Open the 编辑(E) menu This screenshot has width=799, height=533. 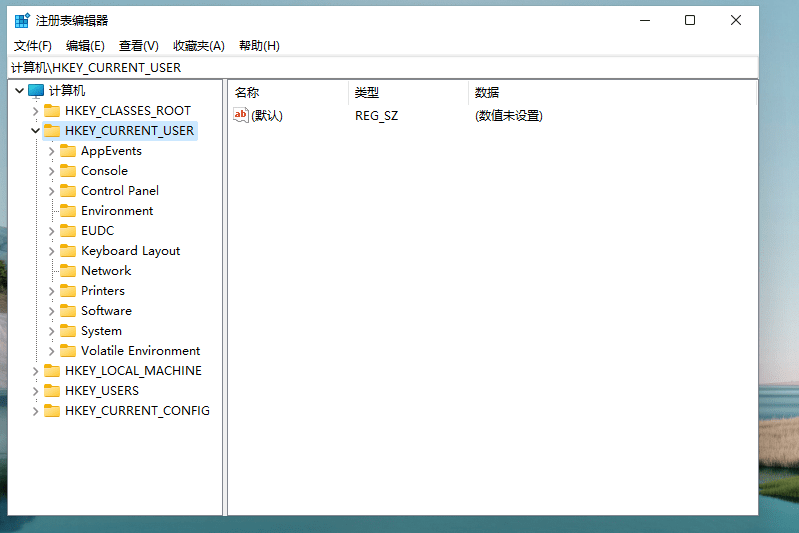[85, 46]
